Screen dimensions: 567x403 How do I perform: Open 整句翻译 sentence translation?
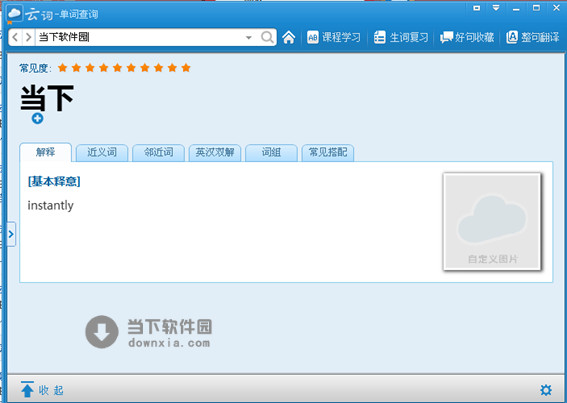coord(533,37)
